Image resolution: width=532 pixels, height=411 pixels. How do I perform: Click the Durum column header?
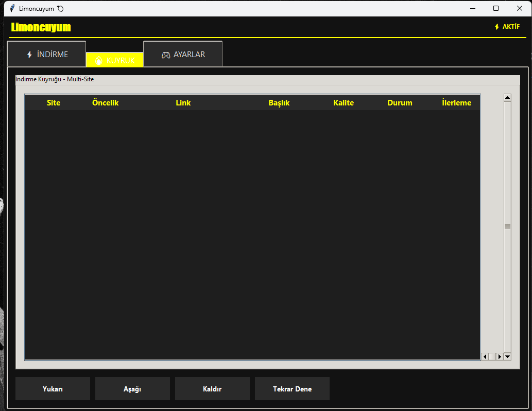(x=400, y=103)
